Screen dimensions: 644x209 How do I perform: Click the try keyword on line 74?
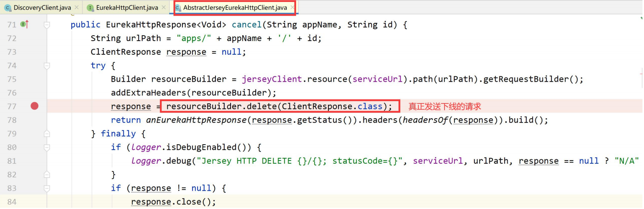tap(98, 66)
